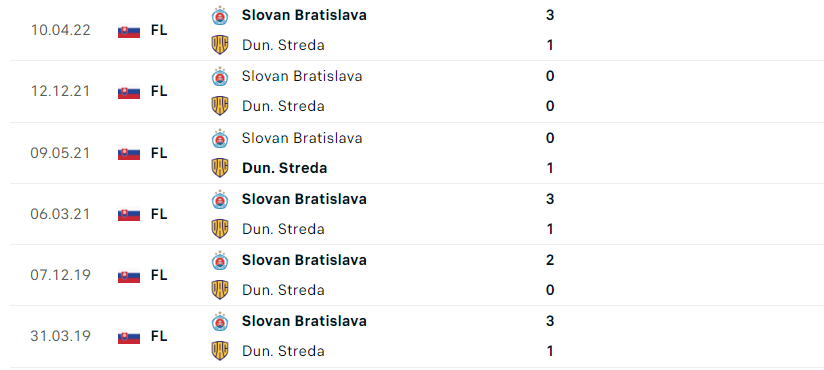Click Dun. Streda crest in 31.03.19 match
The height and width of the screenshot is (370, 824).
[220, 351]
